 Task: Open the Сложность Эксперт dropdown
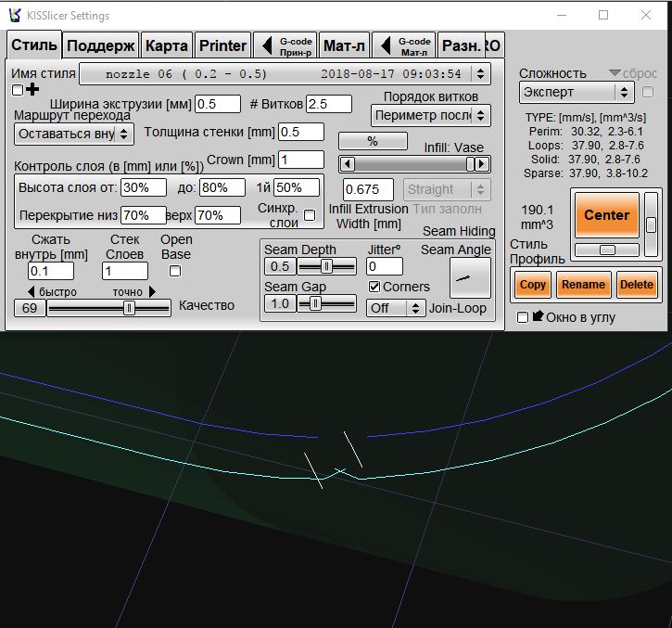[576, 92]
